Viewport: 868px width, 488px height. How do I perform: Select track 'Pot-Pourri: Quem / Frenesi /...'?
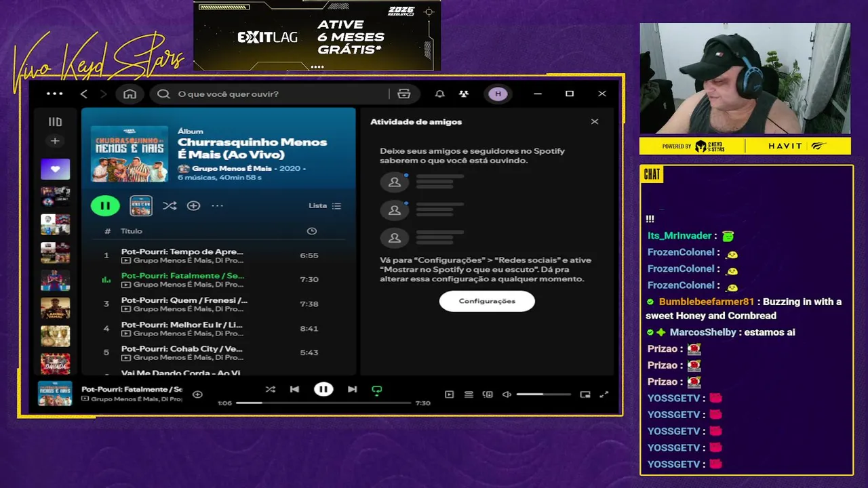[184, 300]
